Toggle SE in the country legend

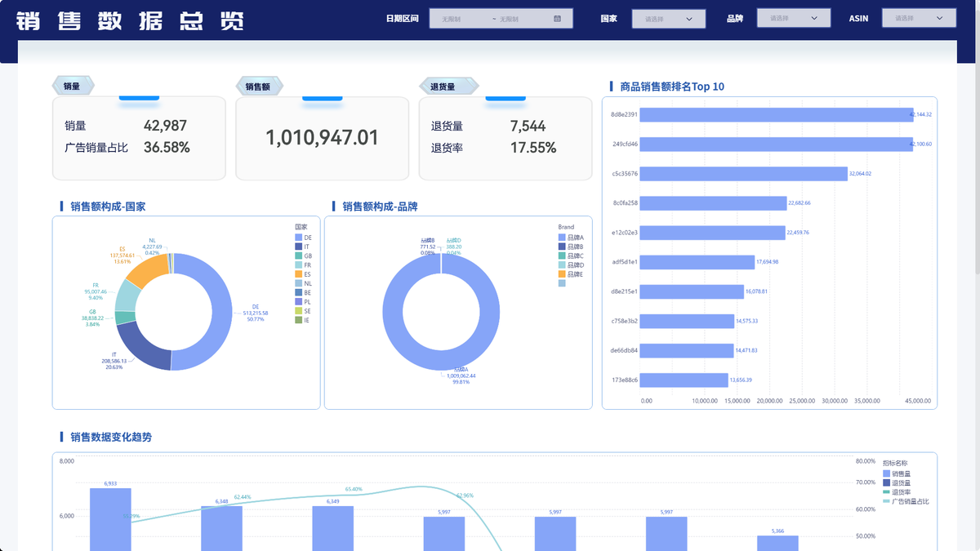303,311
